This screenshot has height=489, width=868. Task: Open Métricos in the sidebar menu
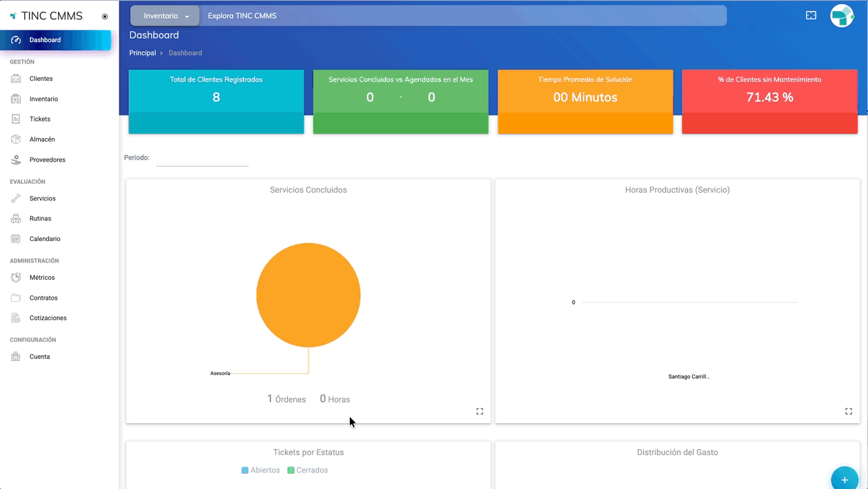[42, 278]
